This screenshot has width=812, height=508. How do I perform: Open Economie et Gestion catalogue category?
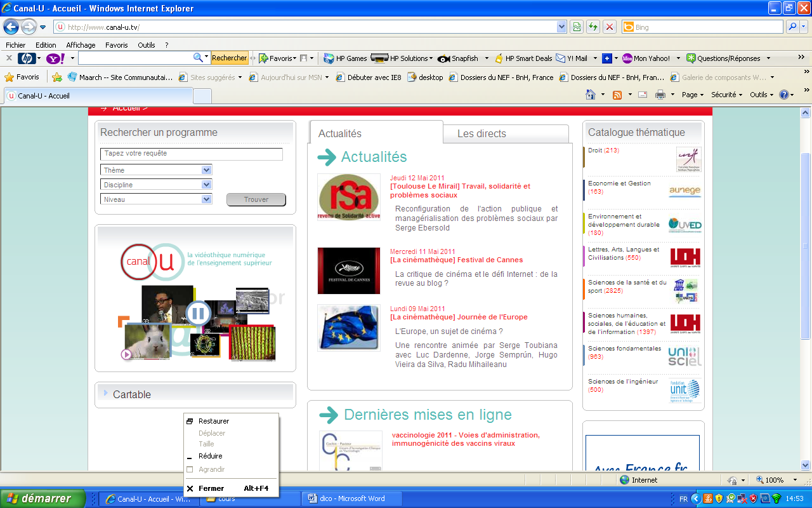tap(619, 187)
